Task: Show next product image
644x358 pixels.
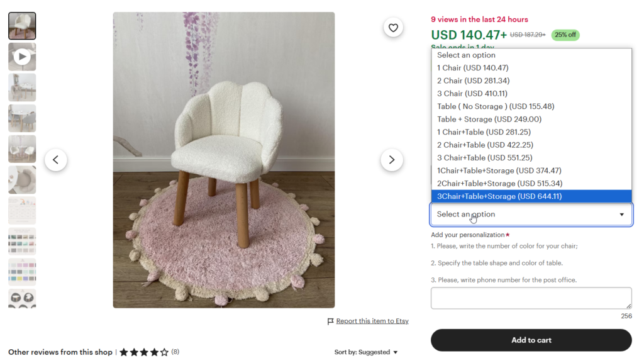Action: [x=392, y=160]
